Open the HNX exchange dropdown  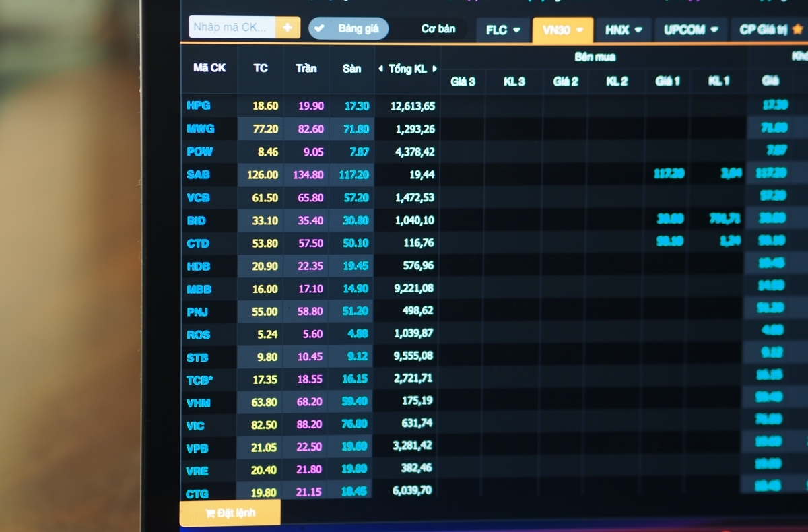[623, 30]
